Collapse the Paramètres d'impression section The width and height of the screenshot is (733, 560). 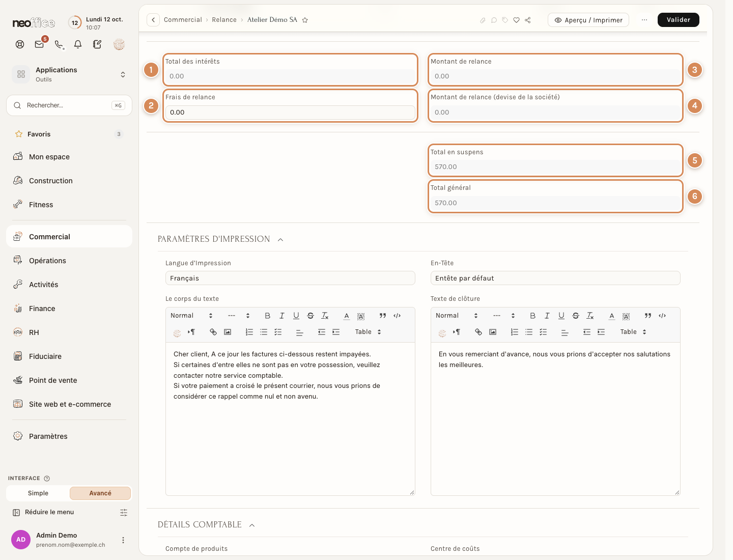pos(280,239)
